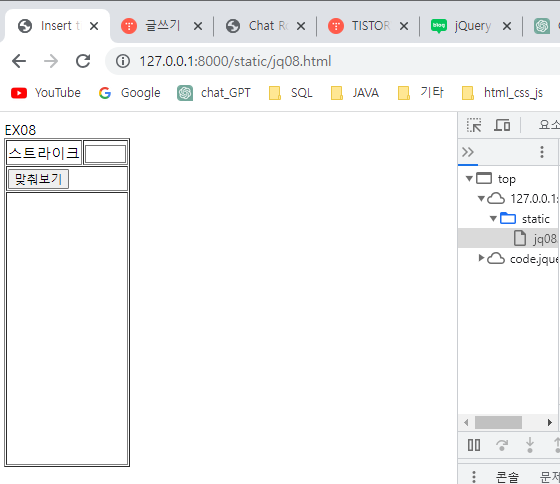Image resolution: width=560 pixels, height=484 pixels.
Task: Close the 'Insert t' tab
Action: (94, 26)
